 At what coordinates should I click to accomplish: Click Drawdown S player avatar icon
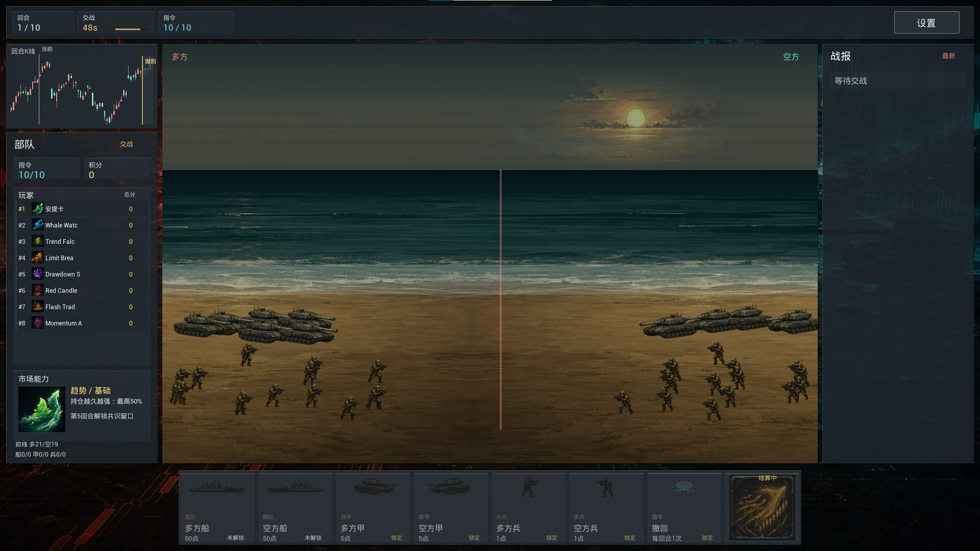(x=38, y=274)
